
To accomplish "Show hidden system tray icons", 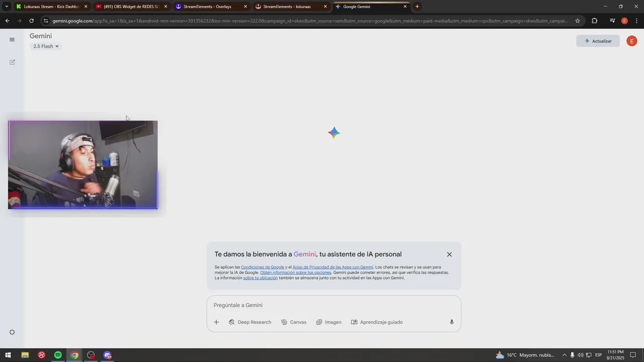I will point(564,355).
